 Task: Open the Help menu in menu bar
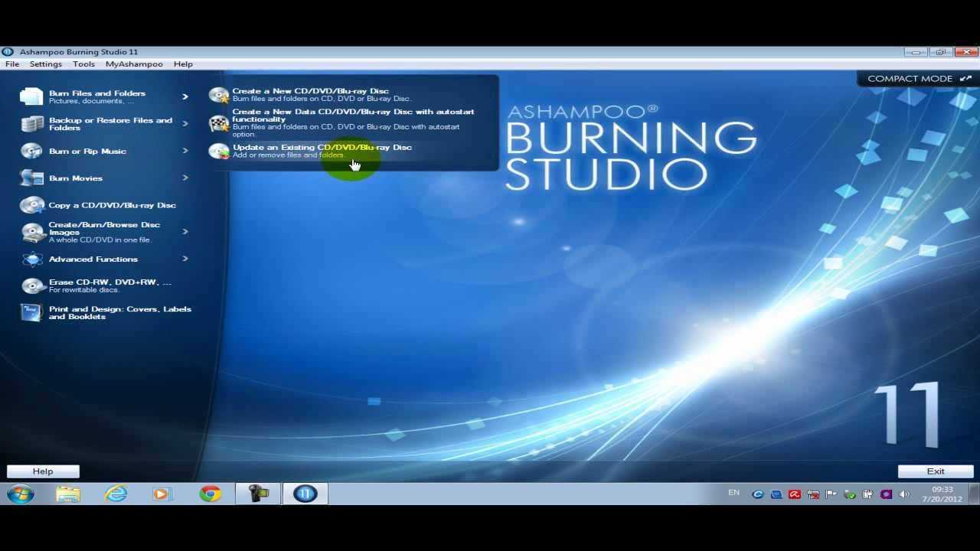coord(183,64)
